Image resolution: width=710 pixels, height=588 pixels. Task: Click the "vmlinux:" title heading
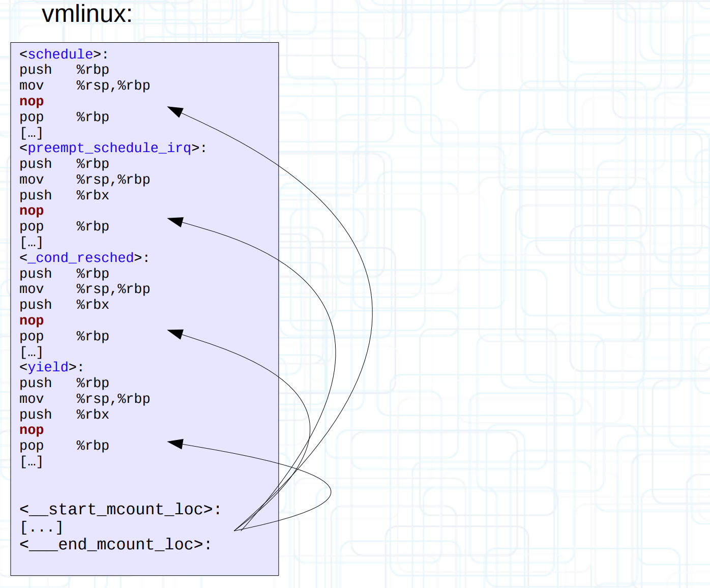click(x=86, y=14)
